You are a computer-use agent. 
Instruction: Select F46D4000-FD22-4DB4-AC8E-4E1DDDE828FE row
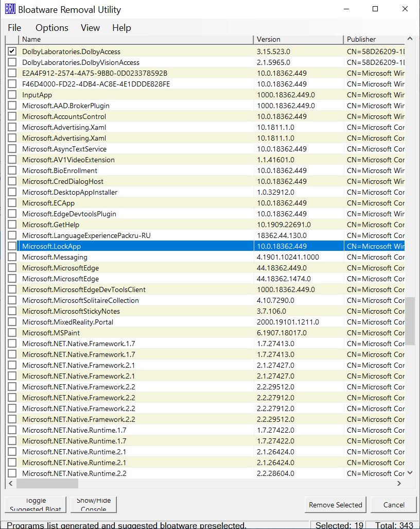point(205,84)
